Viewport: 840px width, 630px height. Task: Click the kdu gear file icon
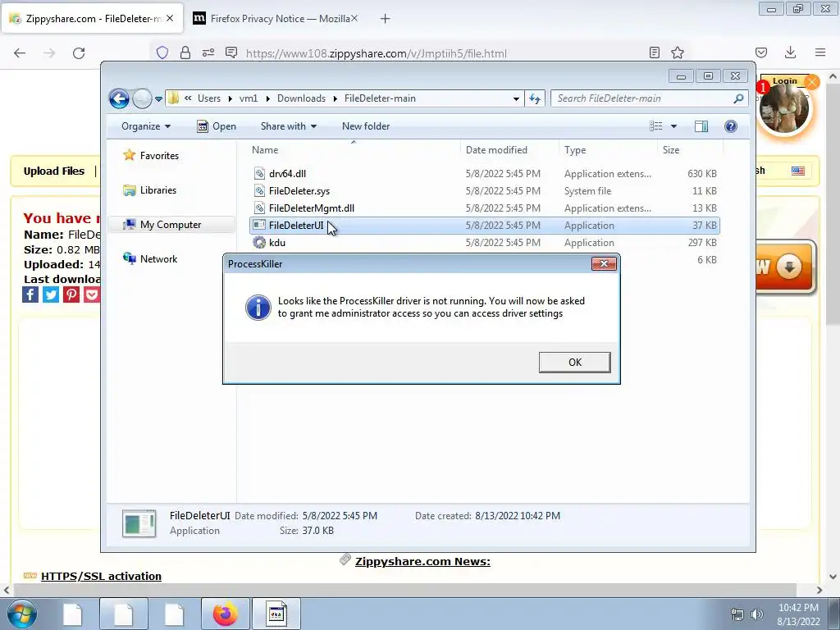[259, 243]
